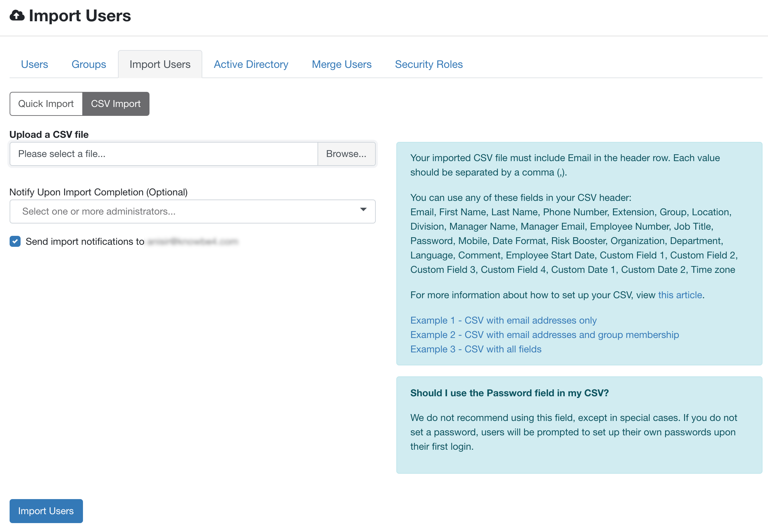
Task: Open Example 1 CSV with email addresses only
Action: coord(503,321)
